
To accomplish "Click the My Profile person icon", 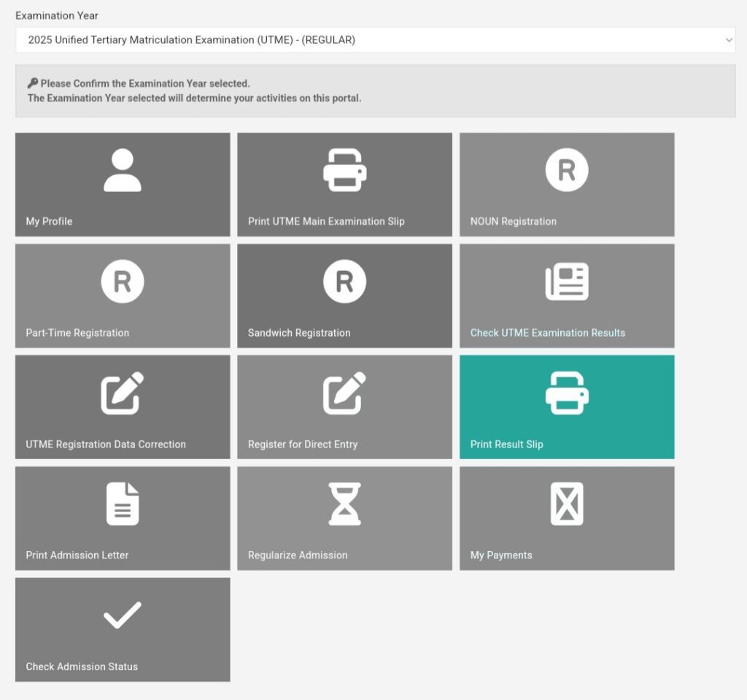I will [x=123, y=170].
